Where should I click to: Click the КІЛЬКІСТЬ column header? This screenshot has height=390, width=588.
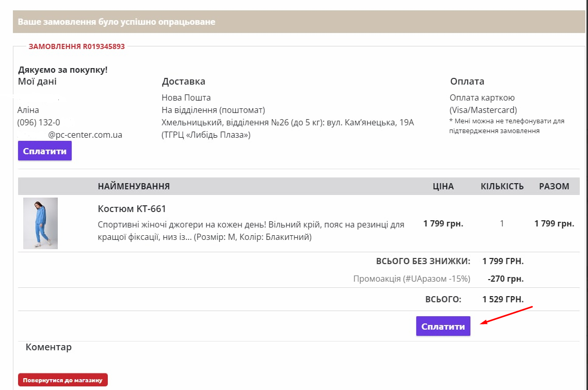click(x=502, y=186)
